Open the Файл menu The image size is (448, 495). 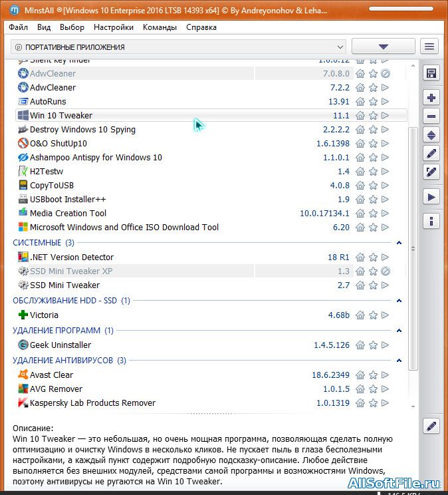coord(19,27)
